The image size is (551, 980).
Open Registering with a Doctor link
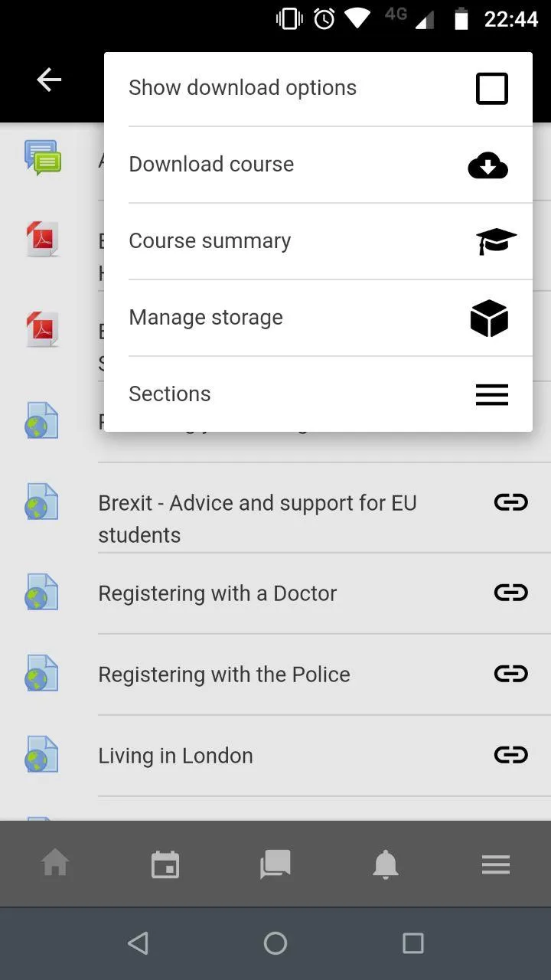217,593
